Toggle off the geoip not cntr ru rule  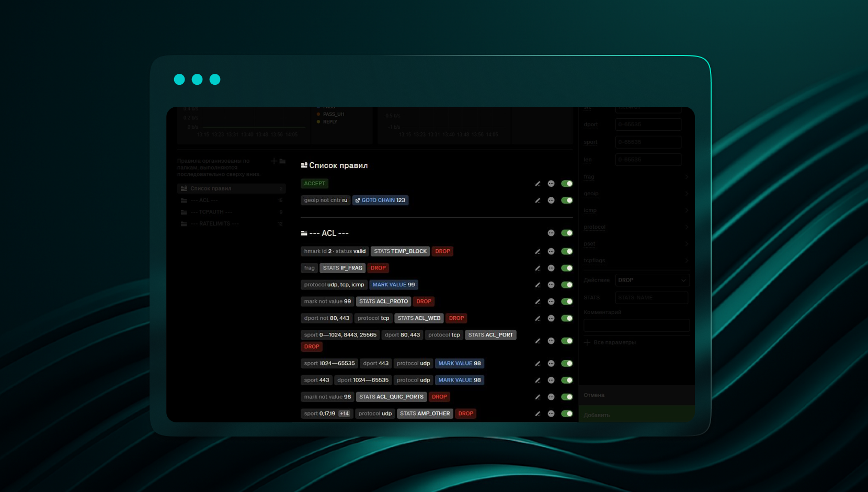pyautogui.click(x=567, y=200)
